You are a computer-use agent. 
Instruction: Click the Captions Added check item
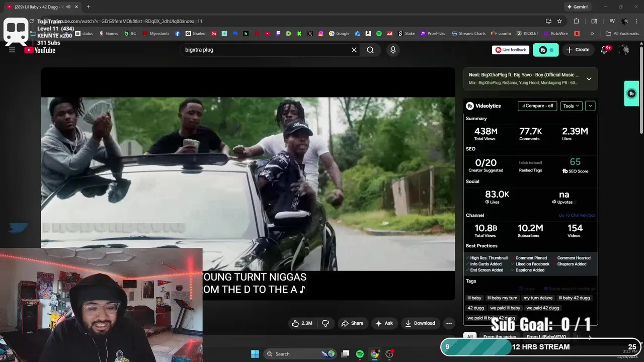[x=528, y=270]
